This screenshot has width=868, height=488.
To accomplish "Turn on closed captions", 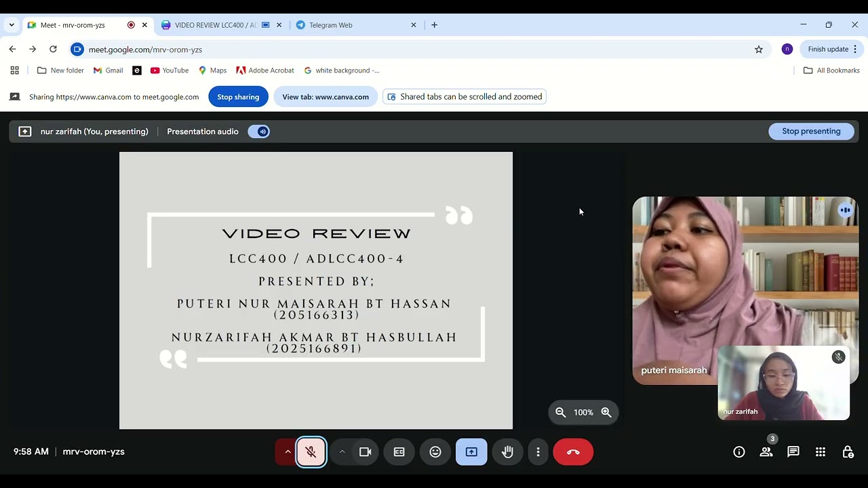I will (x=399, y=452).
